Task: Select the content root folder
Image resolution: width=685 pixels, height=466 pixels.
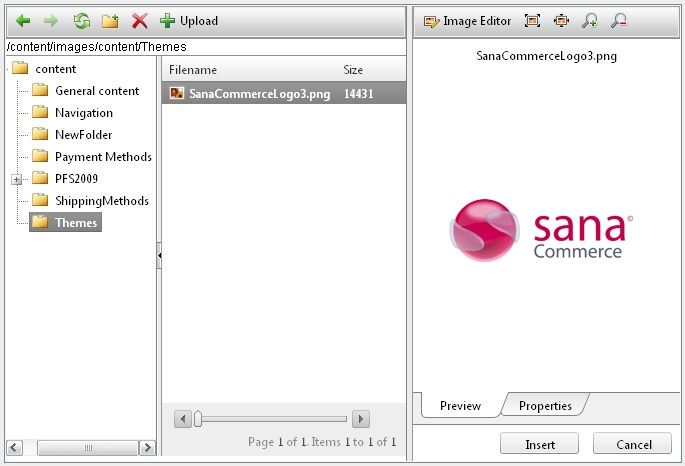Action: 55,69
